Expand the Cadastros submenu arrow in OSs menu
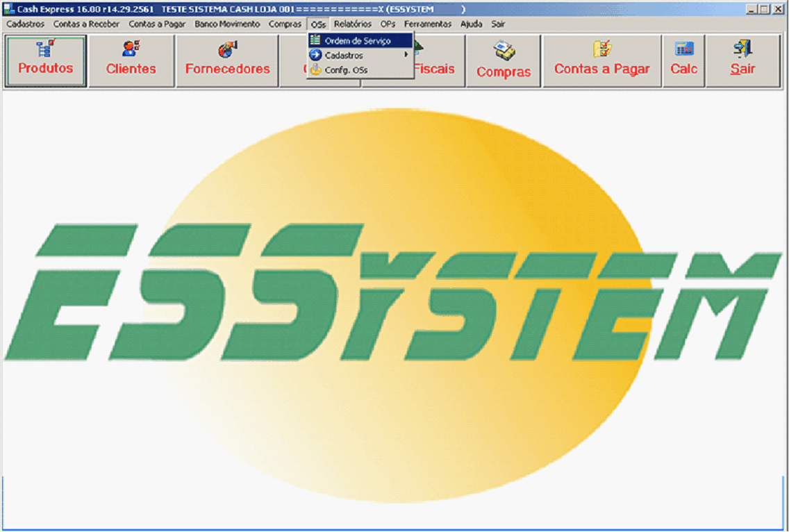Viewport: 789px width, 532px height. tap(406, 56)
